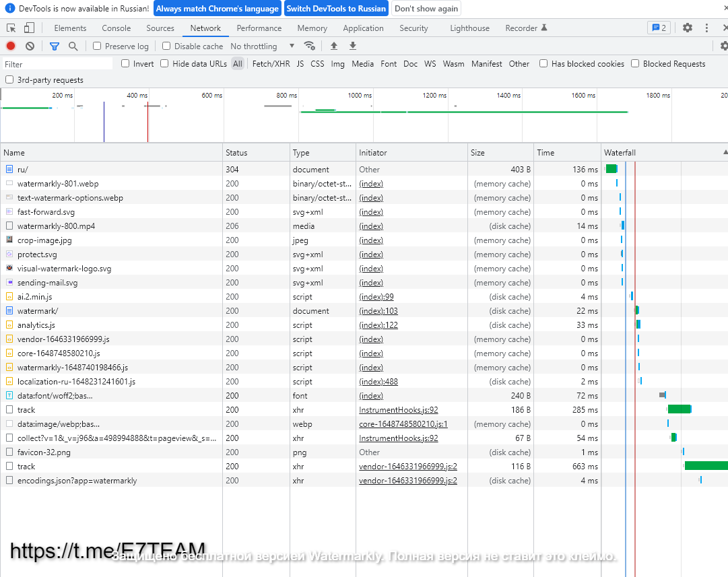This screenshot has height=577, width=728.
Task: Open the Recorder tab
Action: [526, 28]
